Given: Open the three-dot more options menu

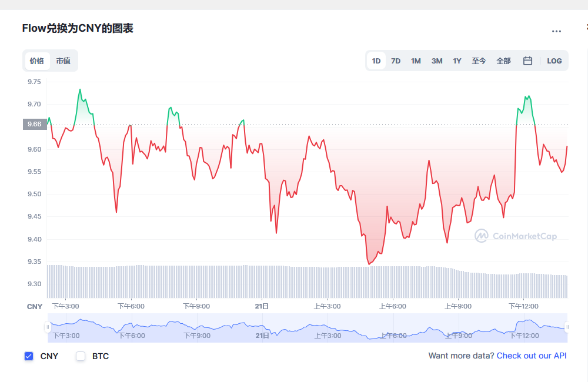Looking at the screenshot, I should click(x=556, y=32).
